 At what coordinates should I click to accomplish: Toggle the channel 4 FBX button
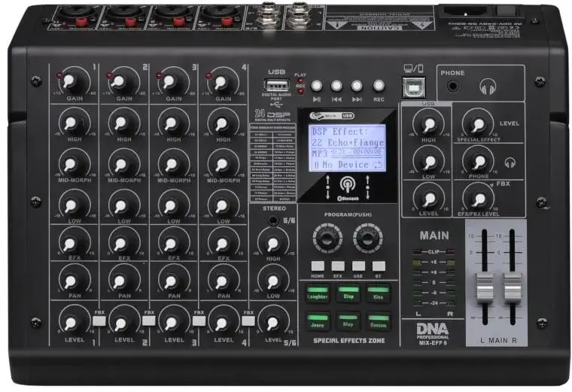(x=248, y=321)
